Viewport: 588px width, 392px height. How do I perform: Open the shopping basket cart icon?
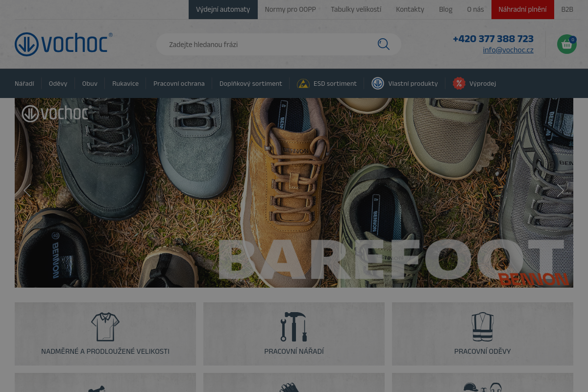coord(566,45)
